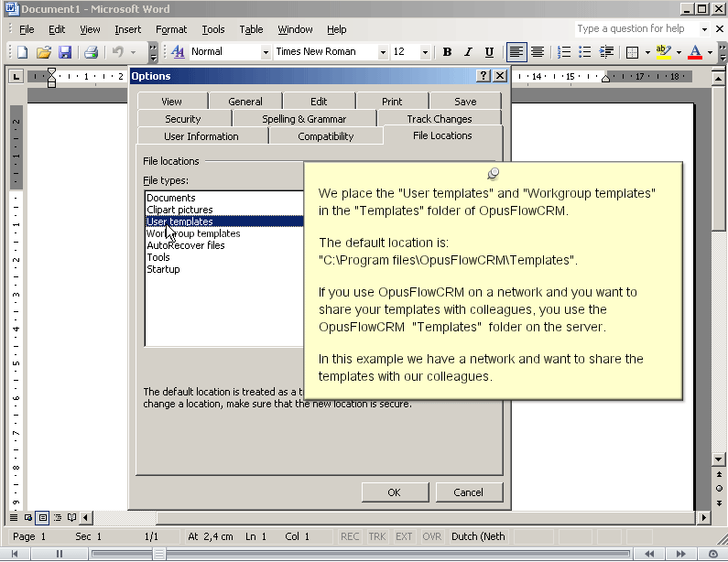
Task: Open the Undo history dropdown arrow
Action: tap(134, 52)
